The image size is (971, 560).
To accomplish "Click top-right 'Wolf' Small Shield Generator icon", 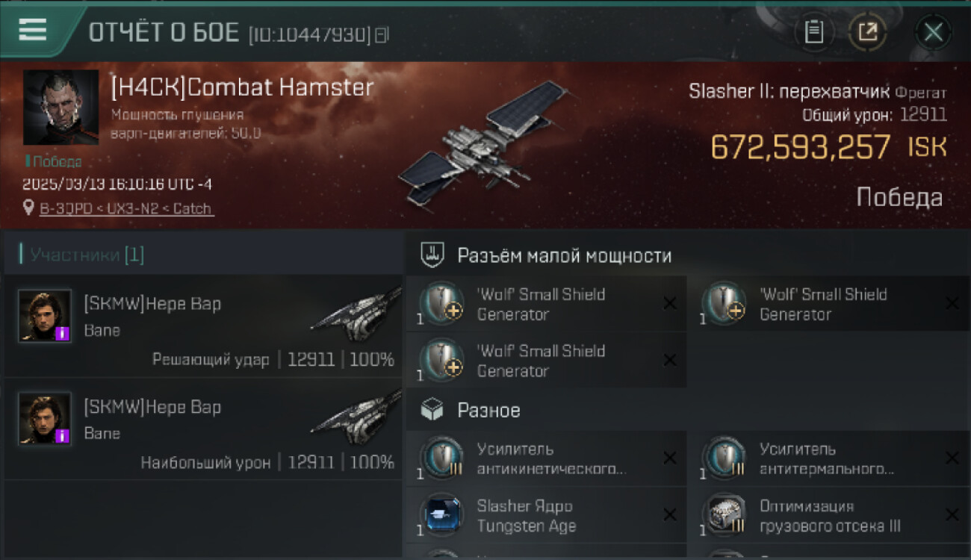I will (725, 304).
